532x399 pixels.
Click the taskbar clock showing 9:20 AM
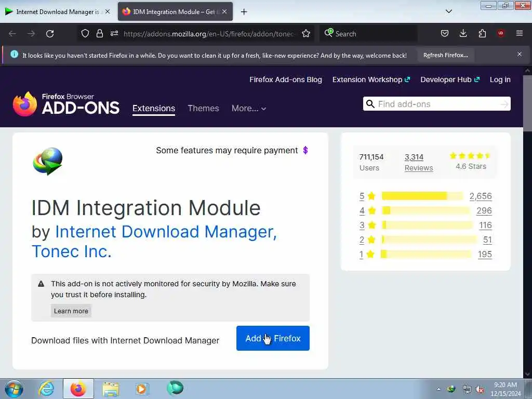505,389
